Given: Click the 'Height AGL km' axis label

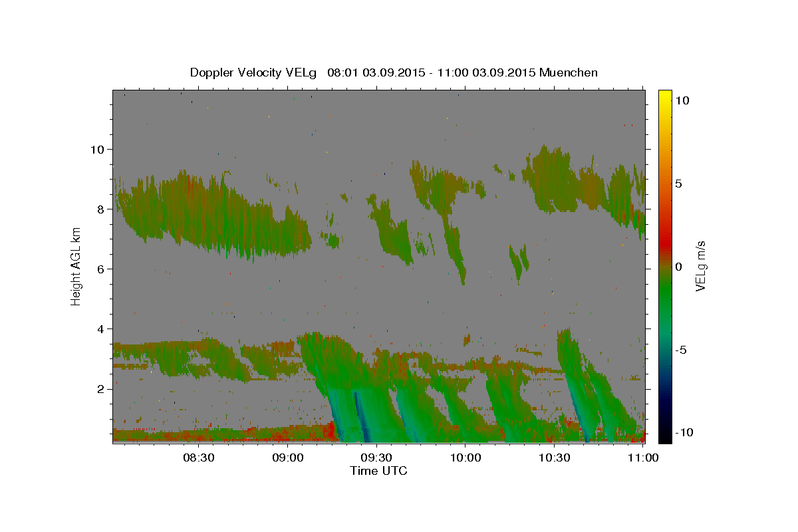Looking at the screenshot, I should pos(76,266).
